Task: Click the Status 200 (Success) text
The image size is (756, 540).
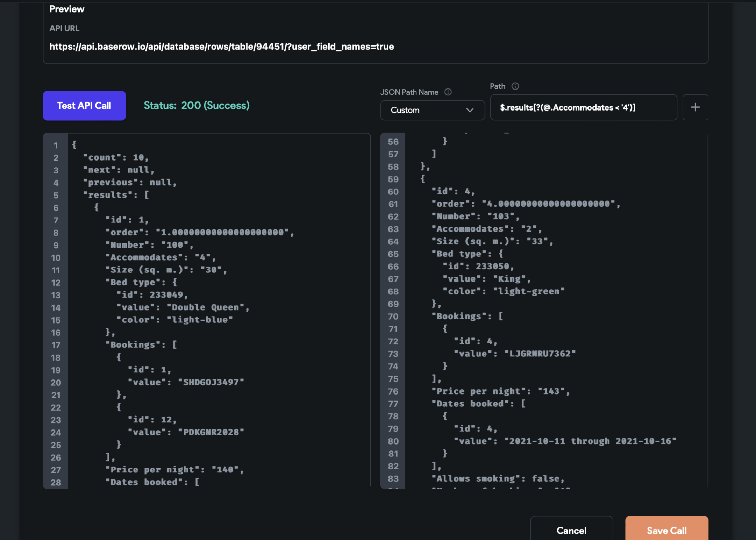Action: pyautogui.click(x=197, y=105)
